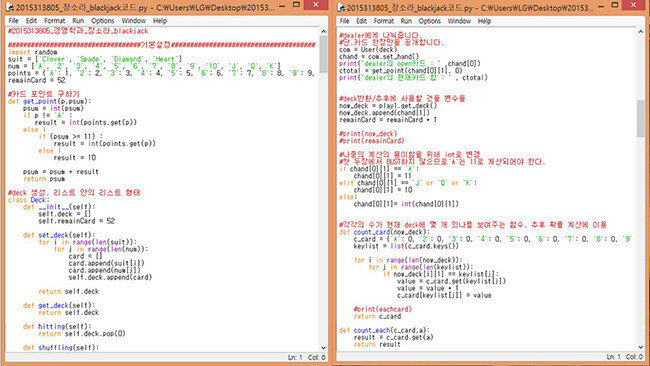Viewport: 650px width, 366px height.
Task: Click 'return c_card' line
Action: [377, 317]
